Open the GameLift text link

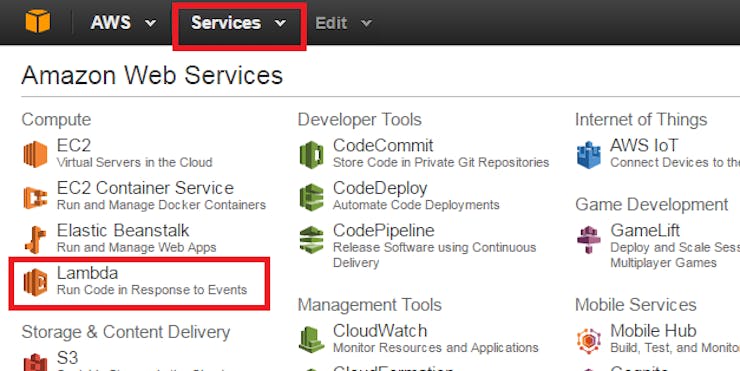pos(645,230)
